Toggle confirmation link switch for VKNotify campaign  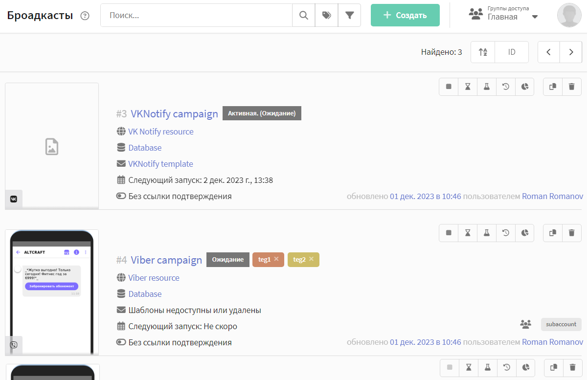coord(121,196)
